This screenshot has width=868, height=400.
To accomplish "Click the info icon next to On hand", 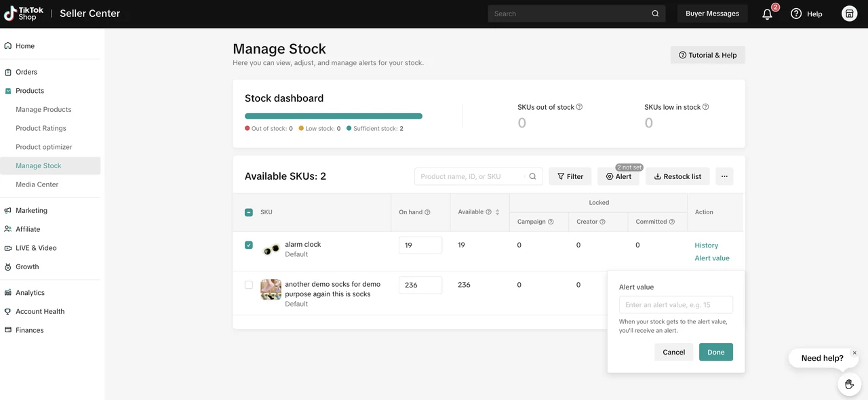I will [x=428, y=212].
